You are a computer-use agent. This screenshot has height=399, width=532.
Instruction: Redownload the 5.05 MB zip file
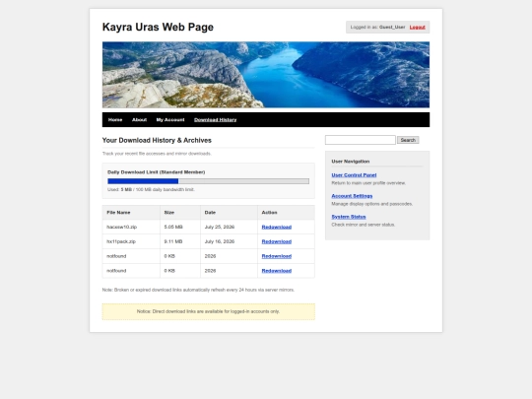277,227
